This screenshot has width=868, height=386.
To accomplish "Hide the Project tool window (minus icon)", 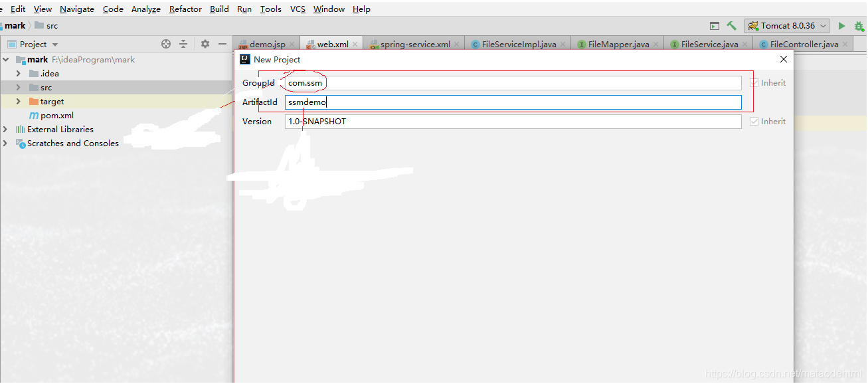I will pos(222,44).
